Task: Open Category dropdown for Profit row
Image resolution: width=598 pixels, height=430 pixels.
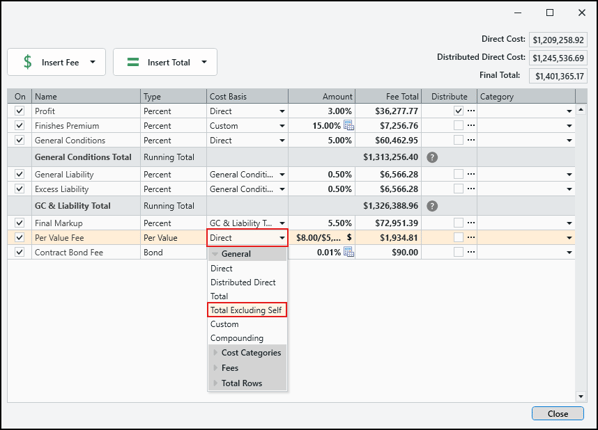Action: point(569,111)
